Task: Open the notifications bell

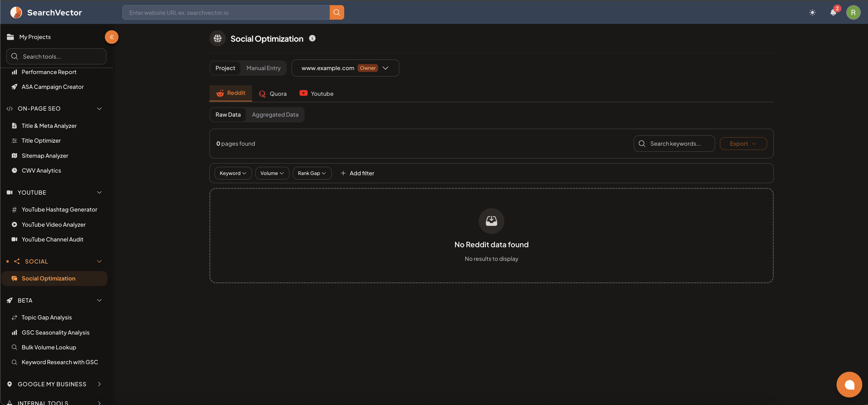Action: (x=833, y=12)
